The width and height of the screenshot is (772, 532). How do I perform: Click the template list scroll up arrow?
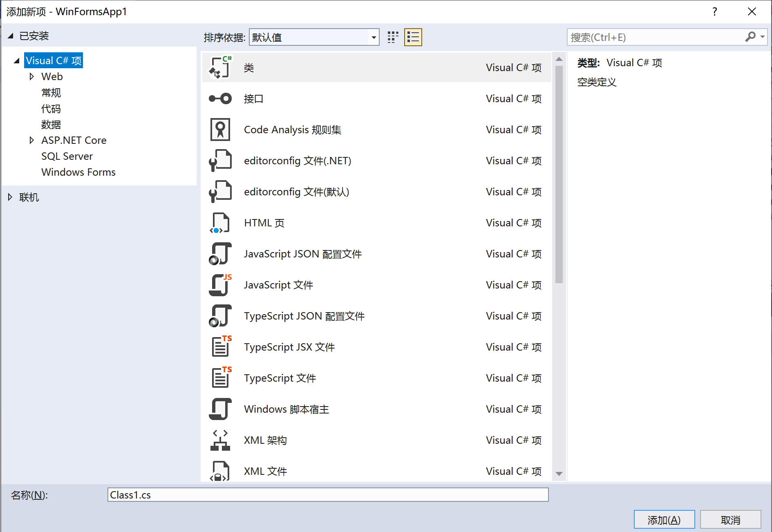pyautogui.click(x=559, y=59)
